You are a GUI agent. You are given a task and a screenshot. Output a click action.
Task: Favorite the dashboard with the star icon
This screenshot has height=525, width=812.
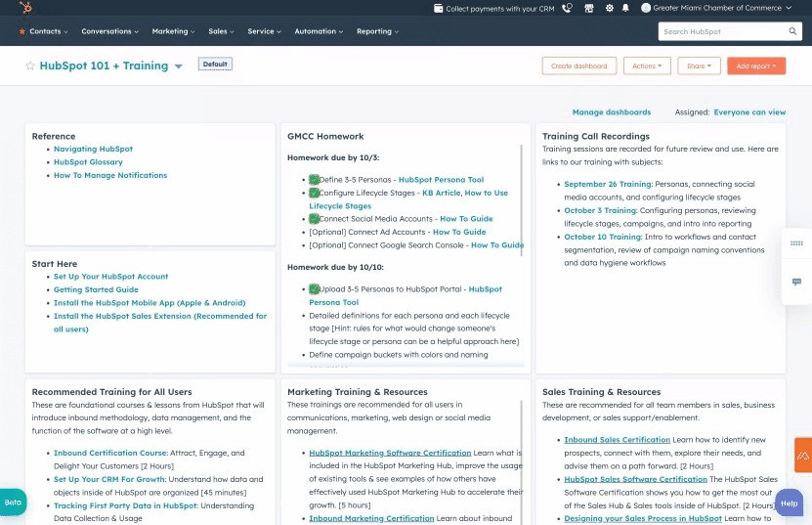click(30, 66)
